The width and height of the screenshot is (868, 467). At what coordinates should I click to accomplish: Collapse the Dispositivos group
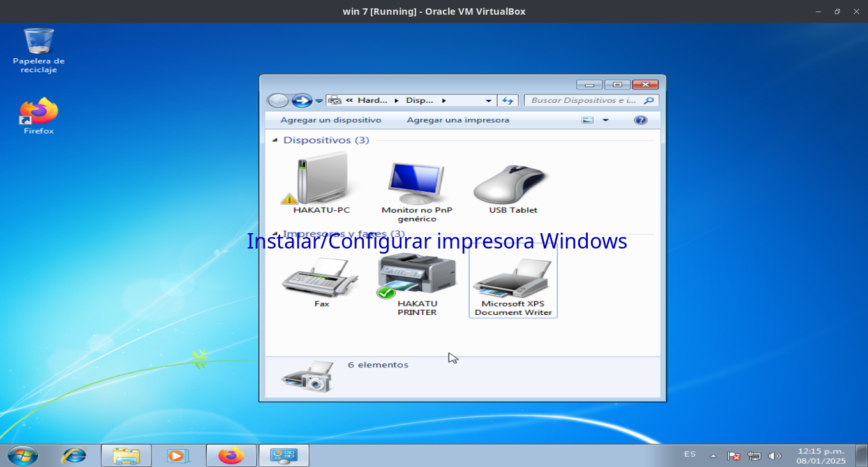coord(275,140)
